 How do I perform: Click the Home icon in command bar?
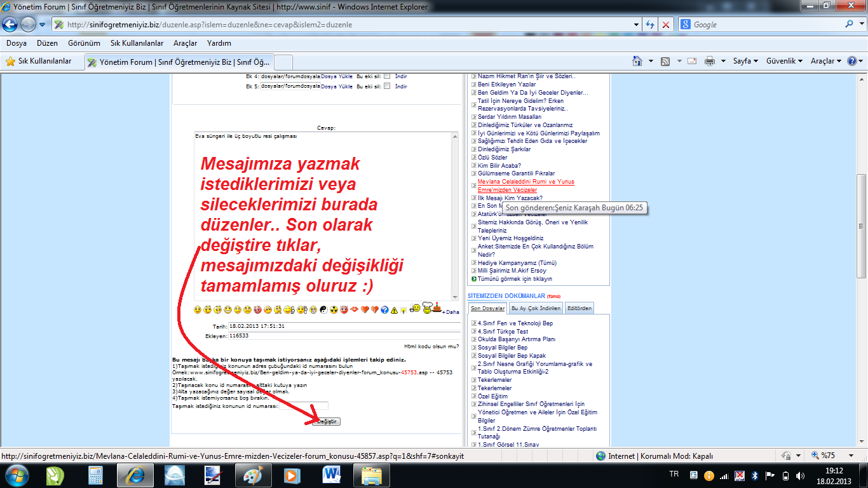click(637, 61)
